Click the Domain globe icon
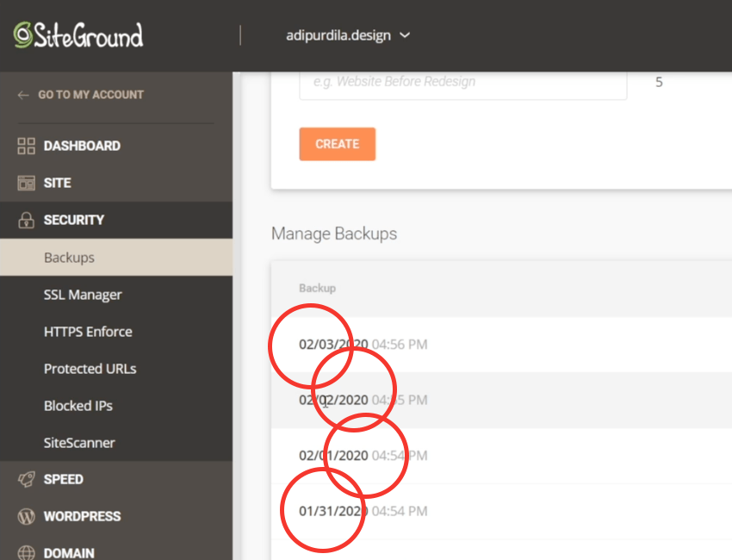Screen dimensions: 732x560 tap(26, 552)
